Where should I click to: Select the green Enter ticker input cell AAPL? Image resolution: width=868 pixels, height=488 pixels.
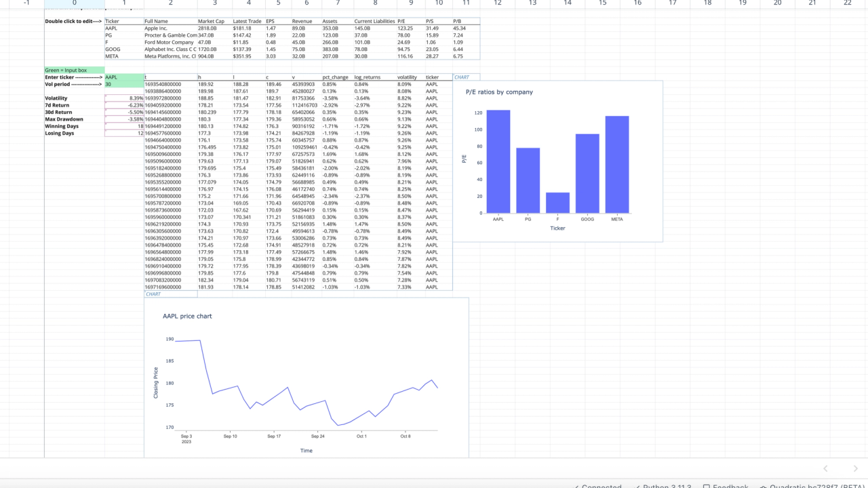click(124, 77)
